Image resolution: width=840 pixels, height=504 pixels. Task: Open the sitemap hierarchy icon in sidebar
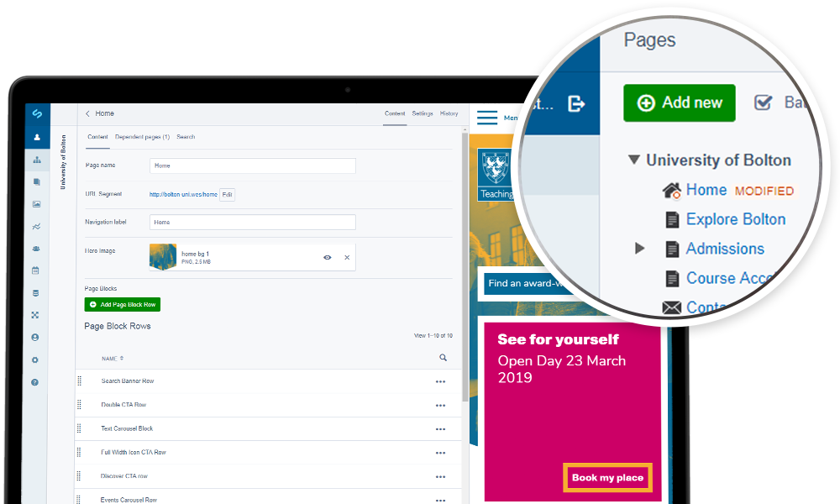click(36, 160)
